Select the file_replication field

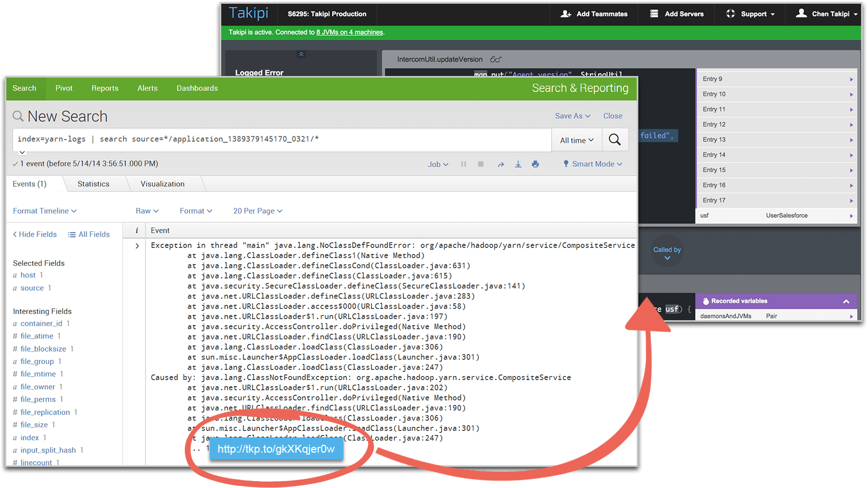[x=45, y=413]
